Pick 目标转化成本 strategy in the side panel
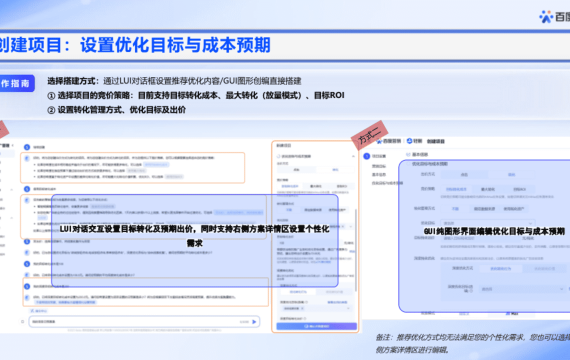 [x=290, y=186]
